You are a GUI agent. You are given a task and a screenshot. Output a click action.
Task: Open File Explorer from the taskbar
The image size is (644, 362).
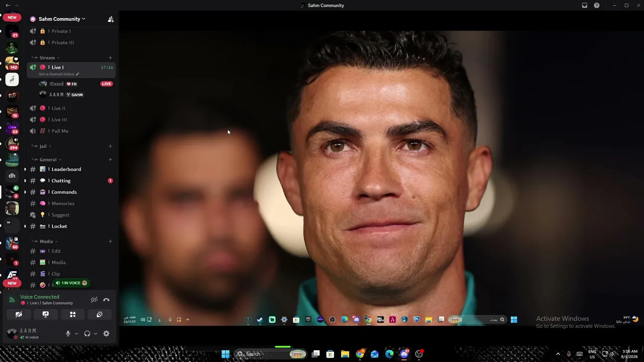[345, 354]
